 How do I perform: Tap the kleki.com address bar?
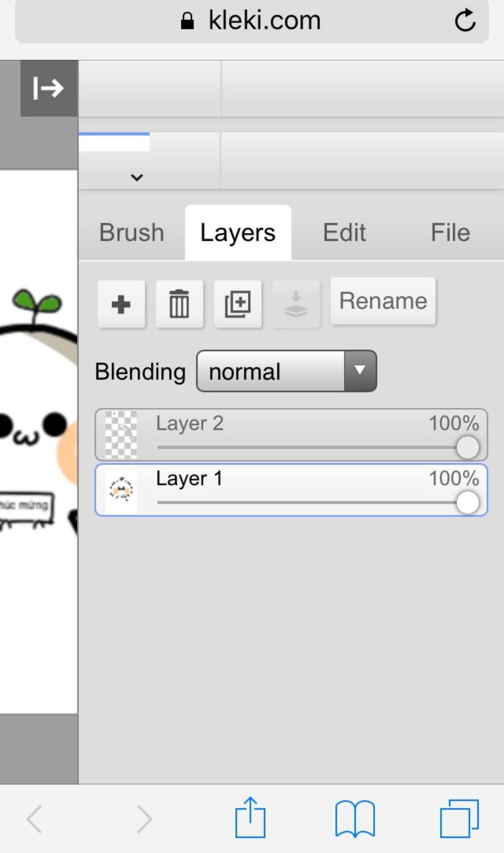pos(251,21)
